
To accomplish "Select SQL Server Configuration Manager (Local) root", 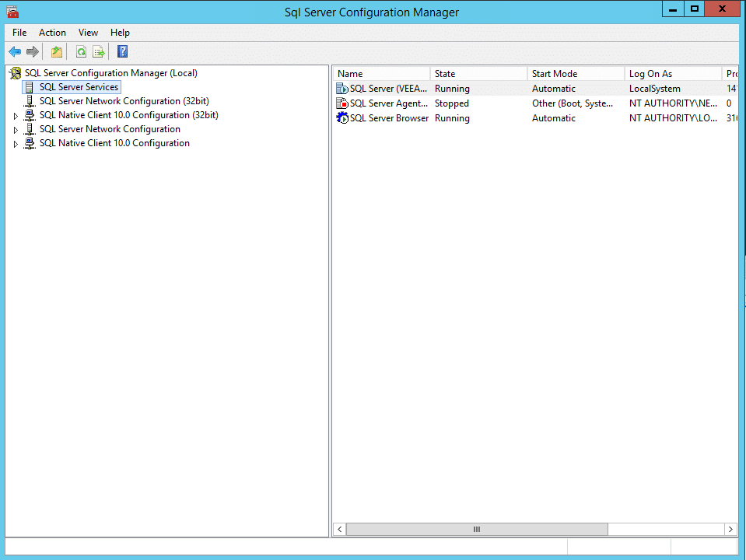I will tap(111, 73).
